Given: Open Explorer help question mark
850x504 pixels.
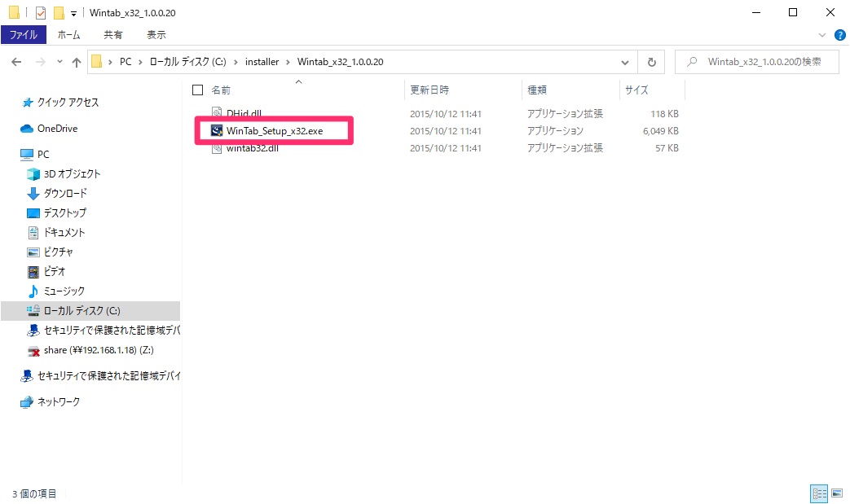Looking at the screenshot, I should click(839, 35).
